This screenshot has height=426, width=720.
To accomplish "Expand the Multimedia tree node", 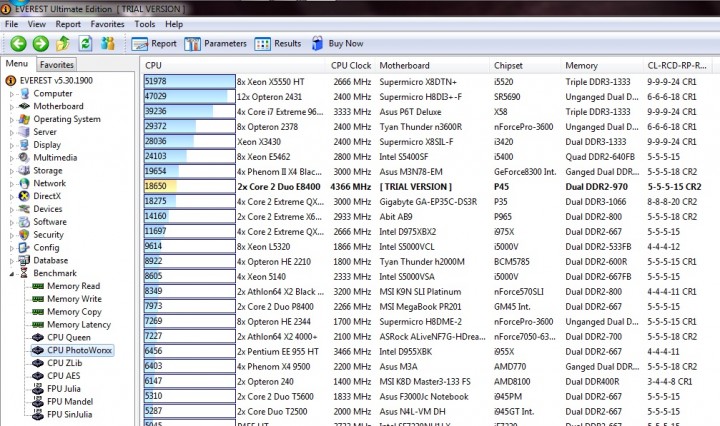I will tap(12, 158).
